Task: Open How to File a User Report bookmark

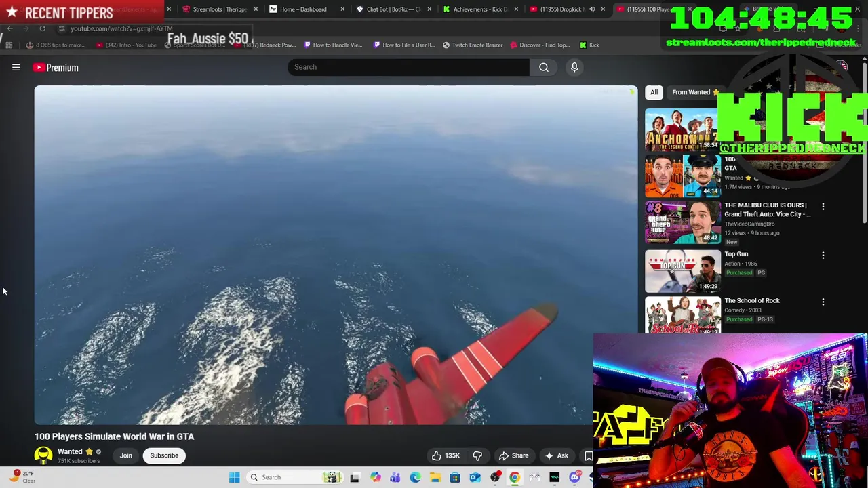Action: click(x=404, y=45)
